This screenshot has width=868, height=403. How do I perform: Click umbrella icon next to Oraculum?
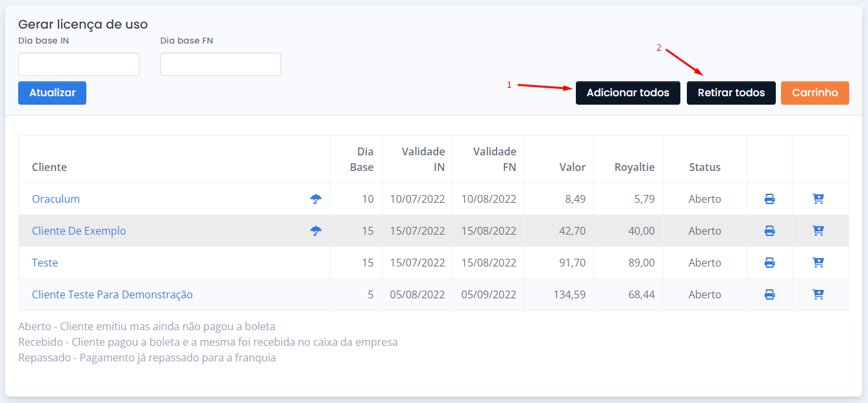pyautogui.click(x=316, y=199)
